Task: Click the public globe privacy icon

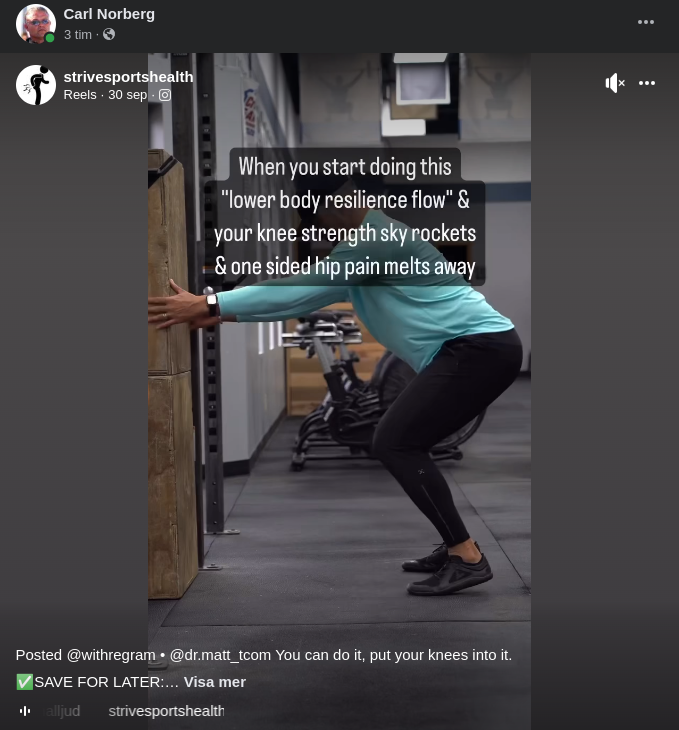Action: pyautogui.click(x=109, y=34)
